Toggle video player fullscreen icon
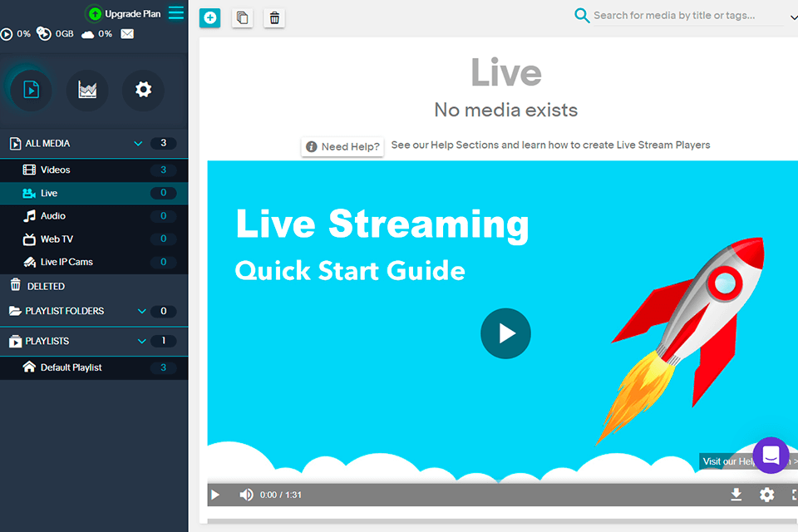The width and height of the screenshot is (798, 532). tap(795, 495)
